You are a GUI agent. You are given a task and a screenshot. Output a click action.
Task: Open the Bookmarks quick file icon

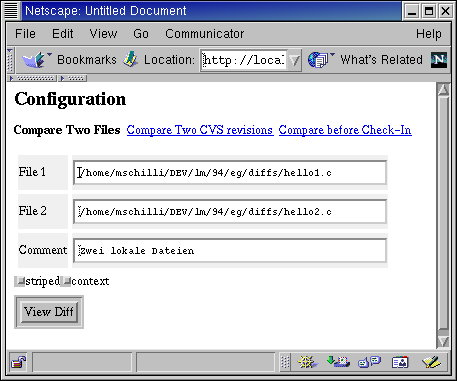click(x=36, y=60)
